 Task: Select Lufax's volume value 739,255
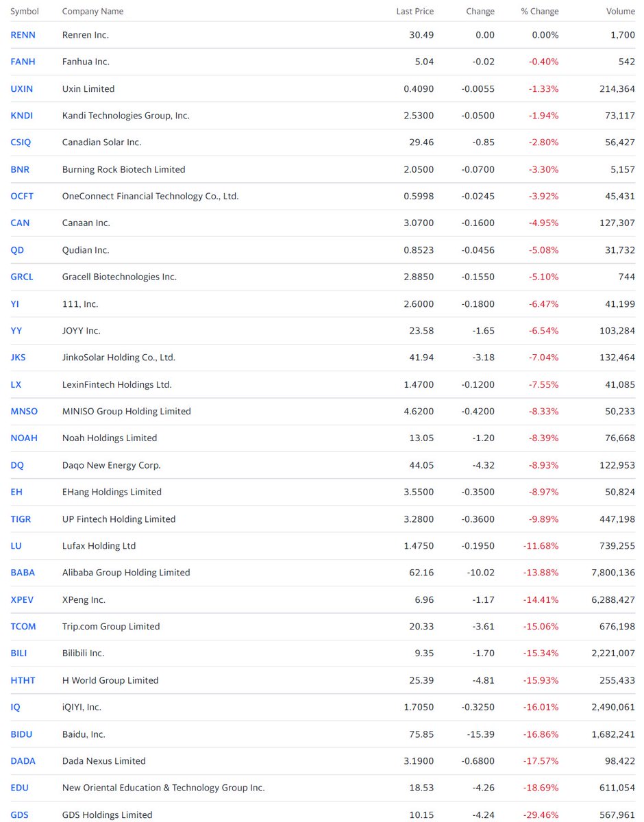617,546
